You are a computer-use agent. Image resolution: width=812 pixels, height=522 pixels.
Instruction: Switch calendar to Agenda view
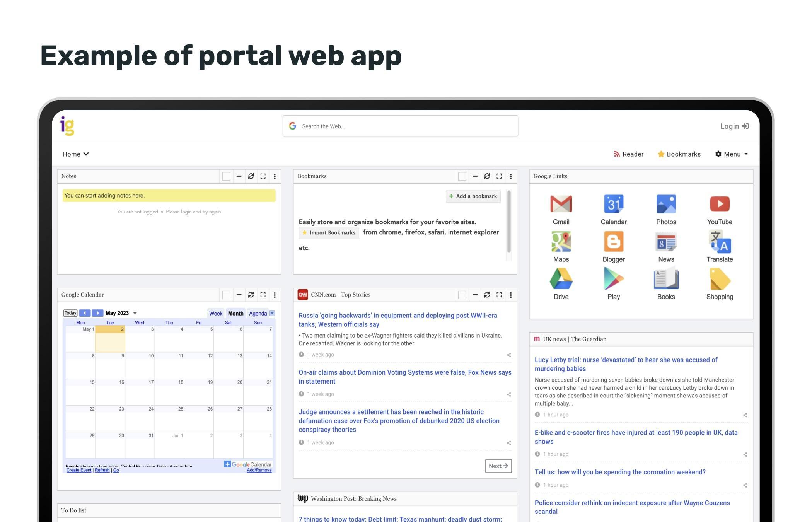(258, 313)
